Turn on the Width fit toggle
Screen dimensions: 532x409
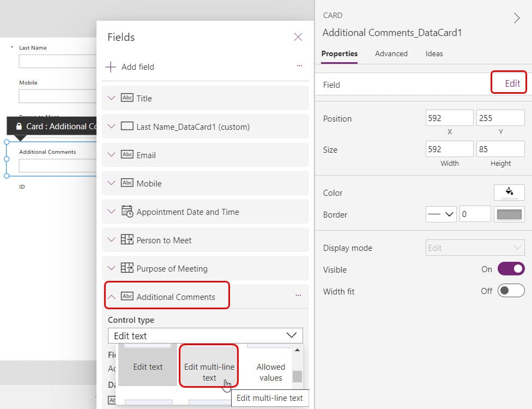click(511, 291)
